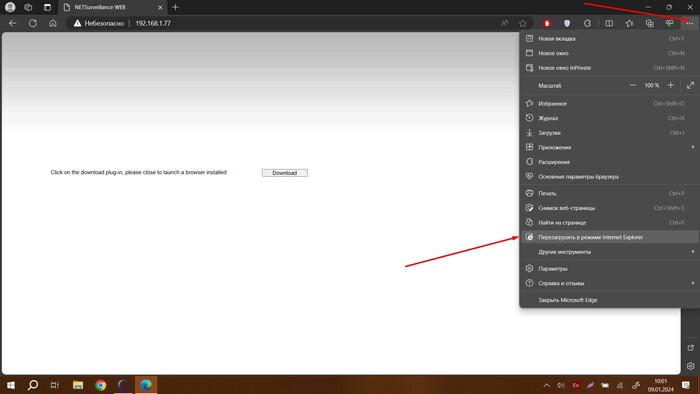
Task: Reload the page
Action: 33,23
